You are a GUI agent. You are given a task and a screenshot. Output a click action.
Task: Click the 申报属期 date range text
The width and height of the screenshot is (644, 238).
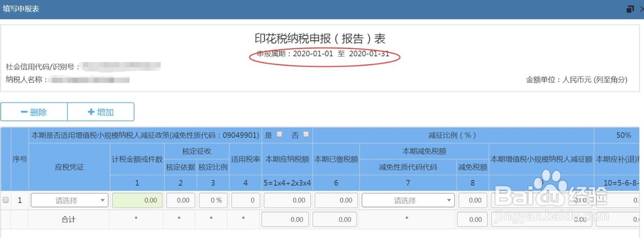pyautogui.click(x=323, y=54)
